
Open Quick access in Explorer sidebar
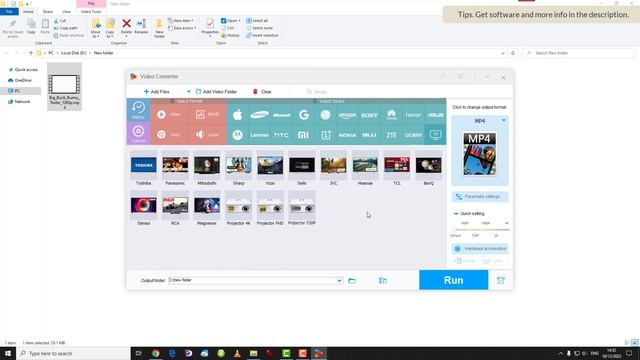[23, 70]
